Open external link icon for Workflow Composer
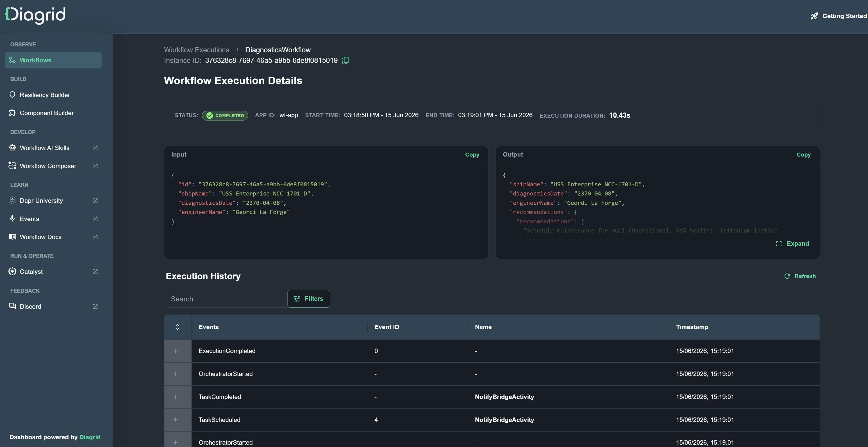 point(95,166)
